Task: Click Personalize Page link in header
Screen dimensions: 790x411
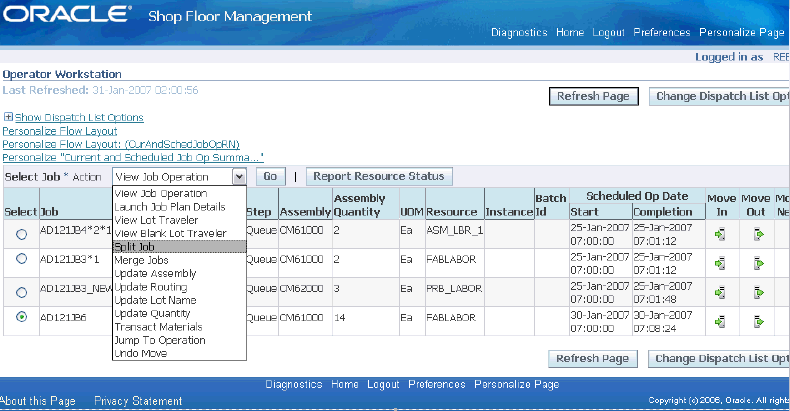Action: (x=742, y=32)
